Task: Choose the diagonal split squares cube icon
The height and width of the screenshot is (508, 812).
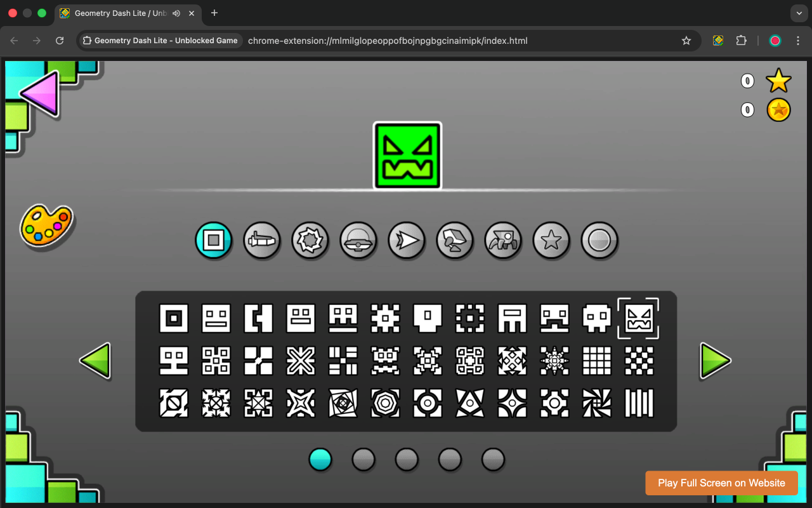Action: (x=259, y=361)
